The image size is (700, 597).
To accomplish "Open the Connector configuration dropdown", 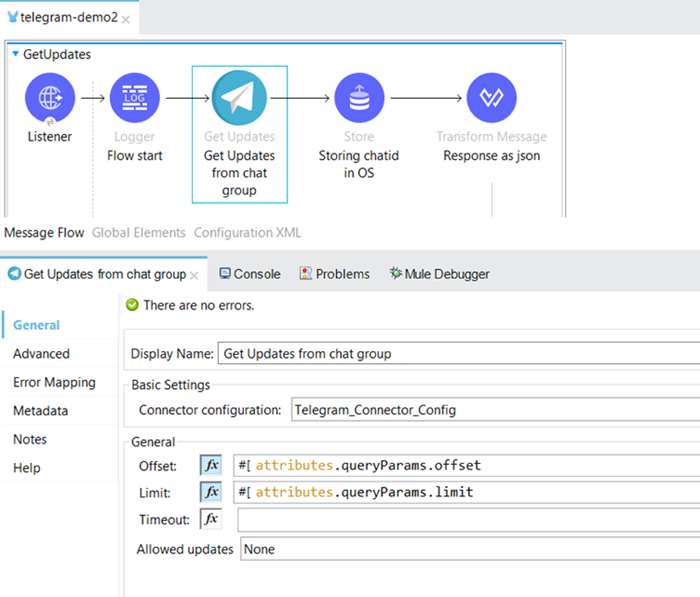I will 495,410.
